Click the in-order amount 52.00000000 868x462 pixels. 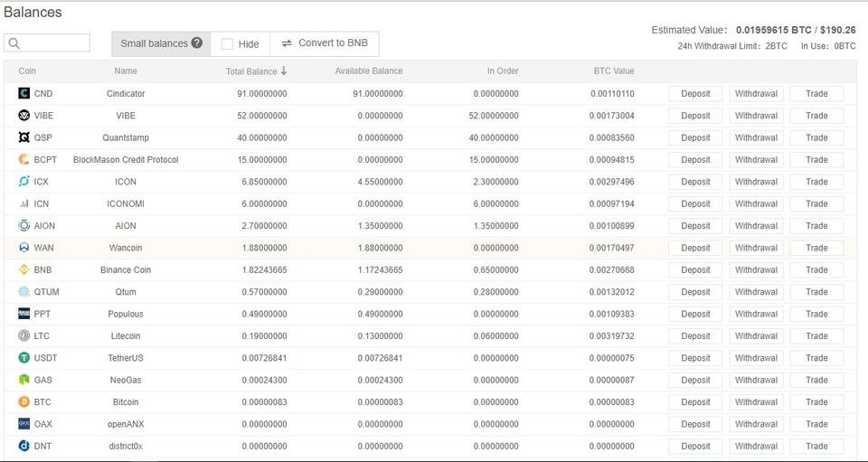pyautogui.click(x=494, y=116)
